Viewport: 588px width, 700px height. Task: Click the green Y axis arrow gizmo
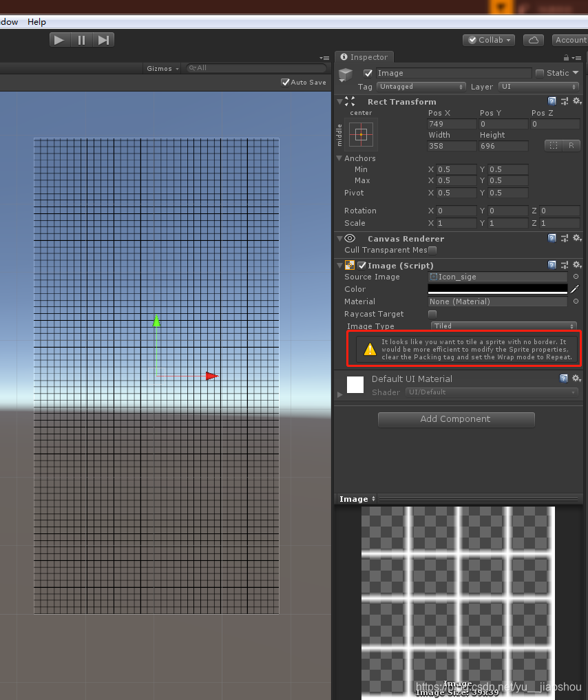click(x=156, y=321)
